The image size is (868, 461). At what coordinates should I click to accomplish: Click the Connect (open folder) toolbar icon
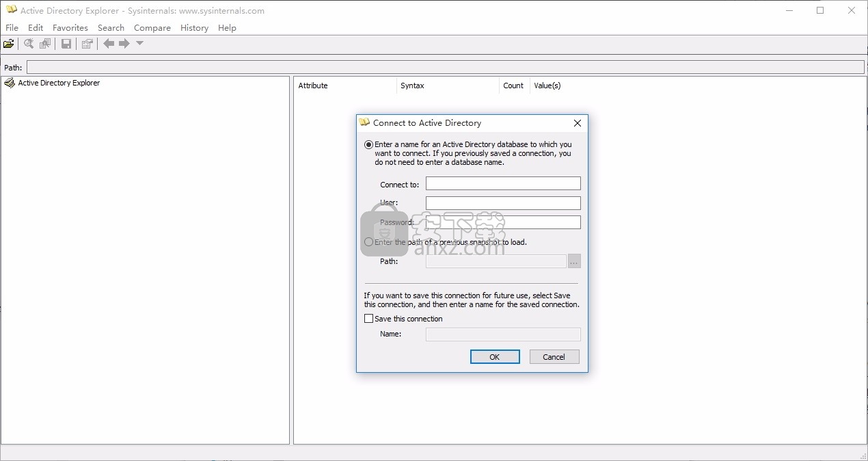[x=8, y=44]
